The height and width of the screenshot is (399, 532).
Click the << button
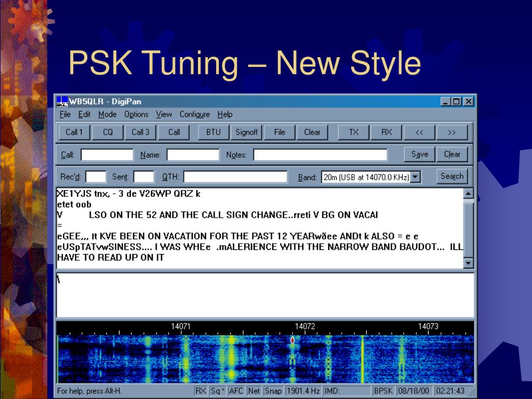click(x=419, y=132)
